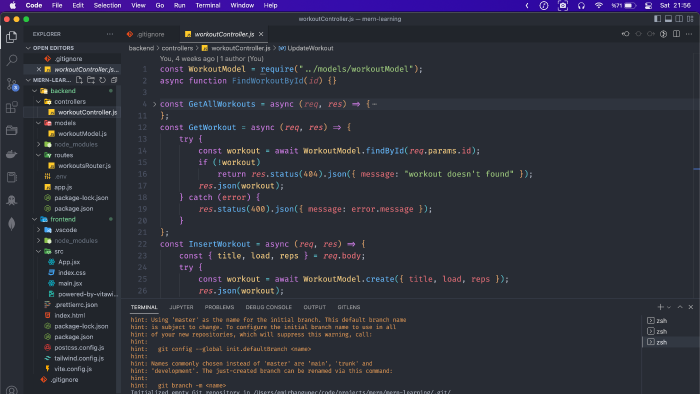The height and width of the screenshot is (394, 700).
Task: Open the Terminal menu in menu bar
Action: click(x=208, y=5)
